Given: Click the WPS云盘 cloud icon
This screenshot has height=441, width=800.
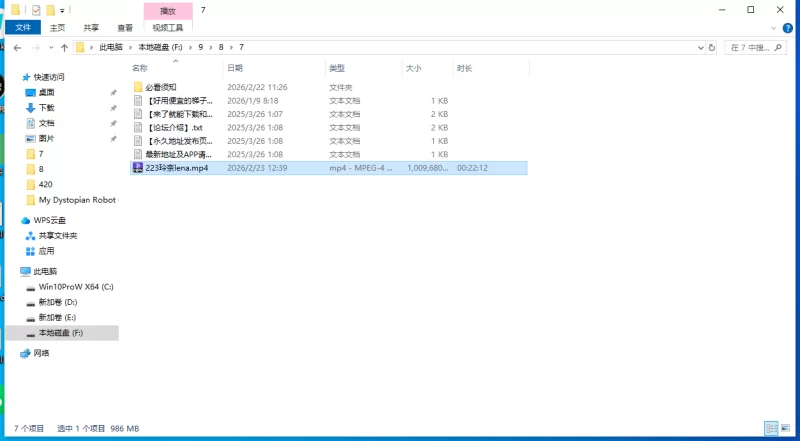Looking at the screenshot, I should [x=25, y=220].
